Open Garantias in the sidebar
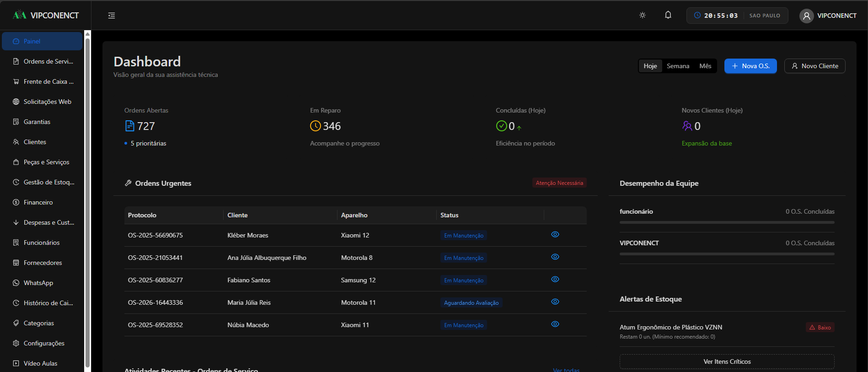Screen dimensions: 868x372 pyautogui.click(x=42, y=122)
